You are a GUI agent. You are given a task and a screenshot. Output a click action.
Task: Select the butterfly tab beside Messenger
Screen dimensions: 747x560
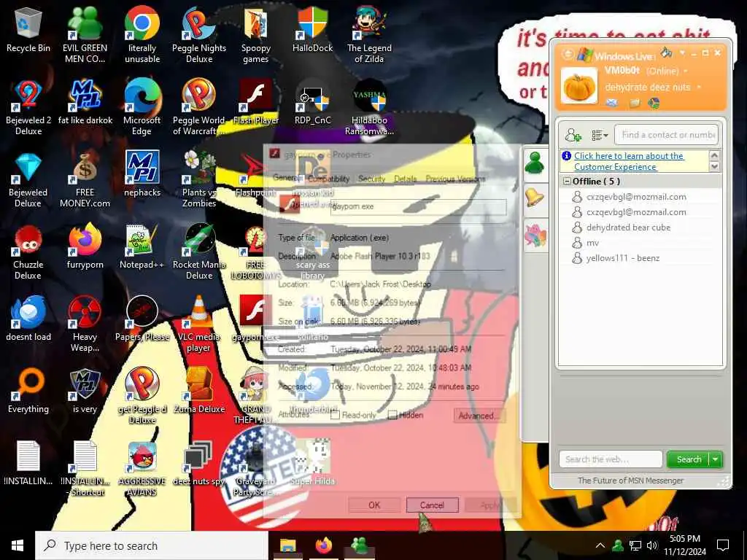[x=535, y=236]
